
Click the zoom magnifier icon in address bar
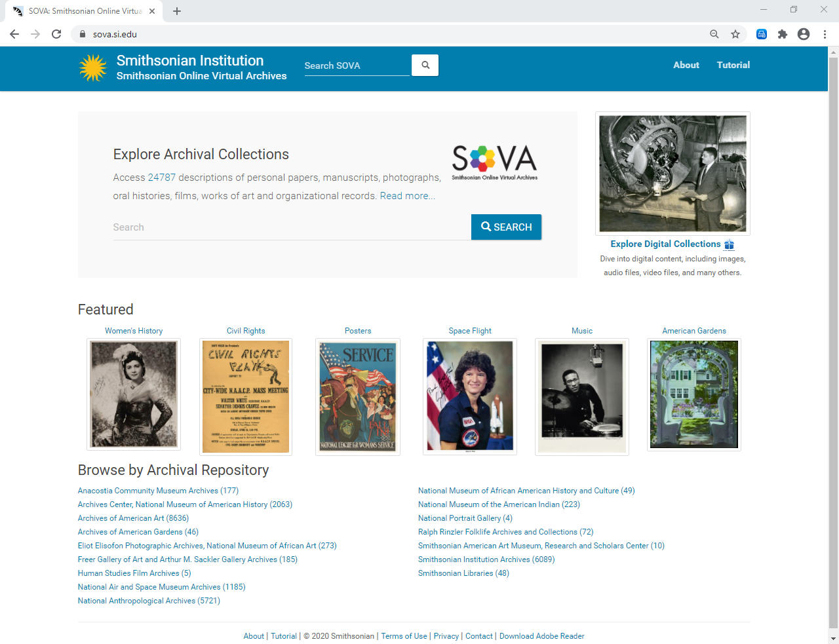(x=714, y=34)
